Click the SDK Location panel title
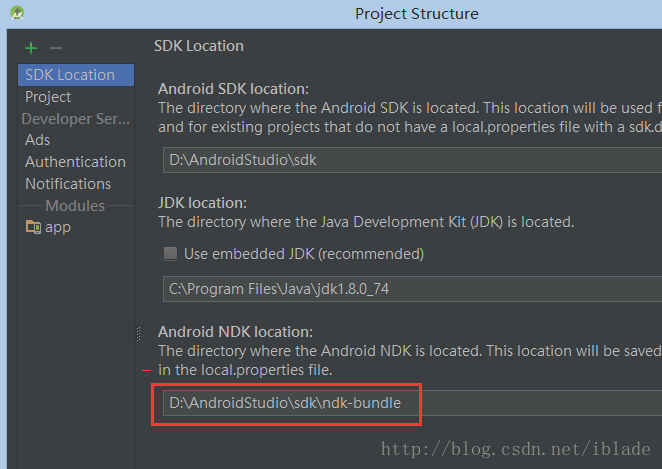The image size is (662, 469). [x=199, y=46]
